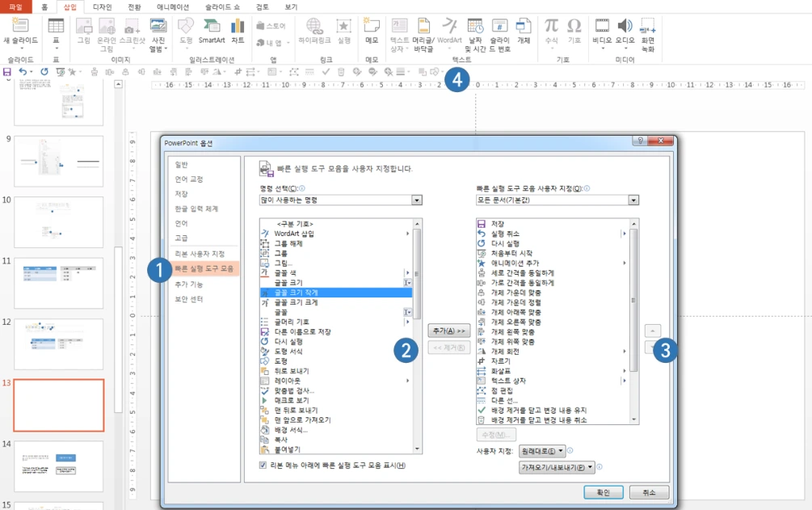Expand 글꼴 색 submenu arrow in command list
Screen dimensions: 812x510
point(407,272)
